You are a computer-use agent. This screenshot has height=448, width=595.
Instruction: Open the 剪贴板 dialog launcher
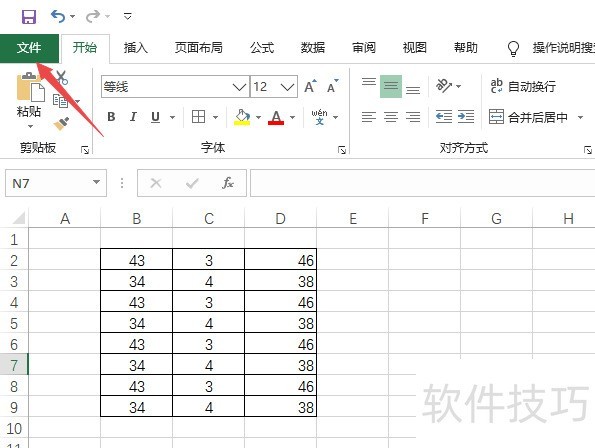coord(85,151)
